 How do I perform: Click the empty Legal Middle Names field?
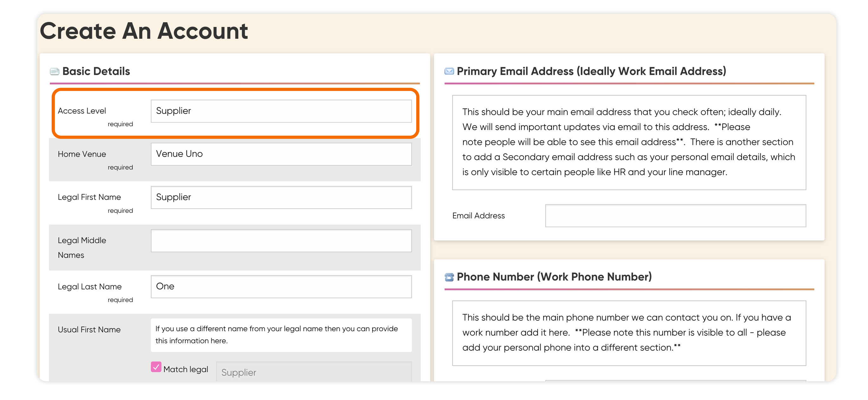pos(281,241)
